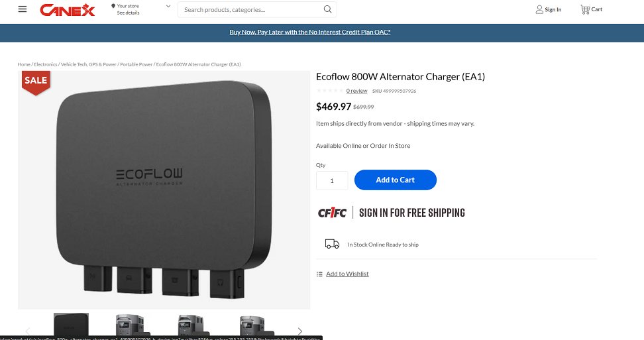This screenshot has width=644, height=340.
Task: Click the CFOne logo
Action: [332, 213]
